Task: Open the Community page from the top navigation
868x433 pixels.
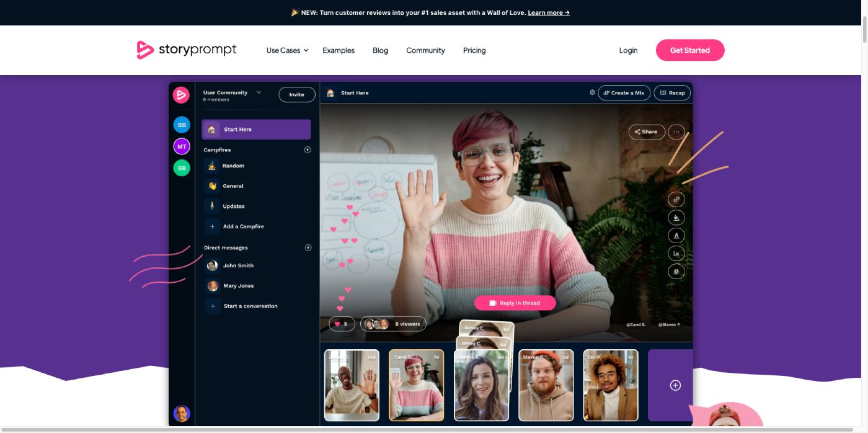Action: pyautogui.click(x=425, y=50)
